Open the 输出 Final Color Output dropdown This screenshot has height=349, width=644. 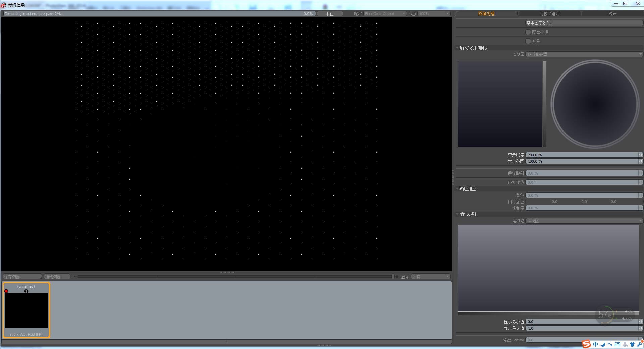coord(385,14)
